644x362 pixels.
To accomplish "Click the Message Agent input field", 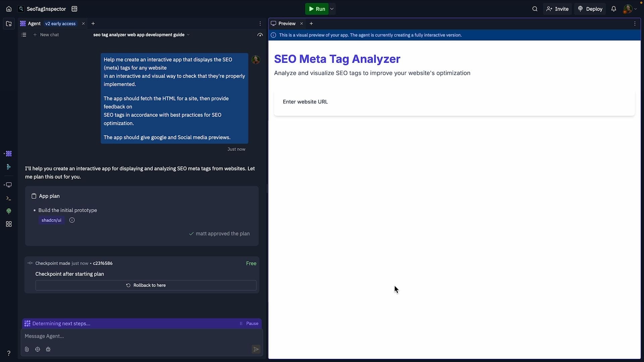I will pyautogui.click(x=134, y=336).
